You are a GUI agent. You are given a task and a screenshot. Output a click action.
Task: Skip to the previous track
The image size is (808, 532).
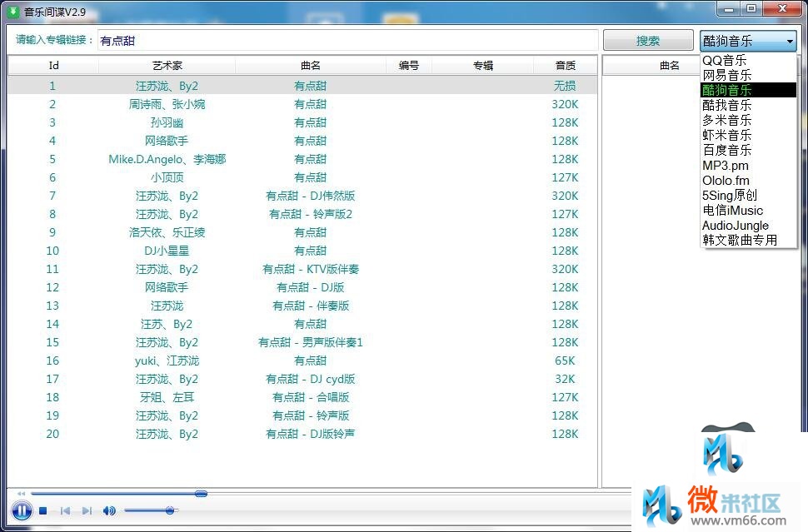pos(66,511)
